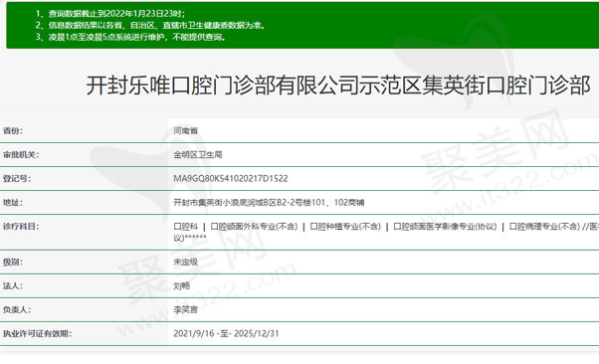599x364 pixels.
Task: Select the approving authority 金明区卫生局
Action: click(x=198, y=155)
